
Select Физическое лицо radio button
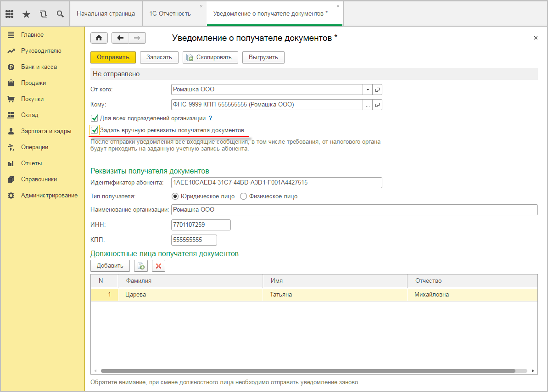[x=244, y=196]
